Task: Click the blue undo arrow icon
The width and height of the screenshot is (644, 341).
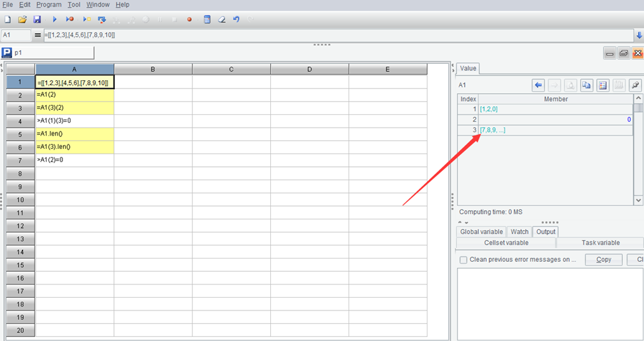Action: pos(236,20)
